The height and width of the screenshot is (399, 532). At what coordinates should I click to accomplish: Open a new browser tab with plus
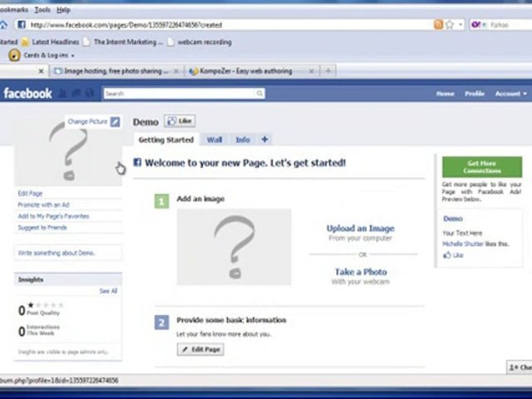coord(328,71)
